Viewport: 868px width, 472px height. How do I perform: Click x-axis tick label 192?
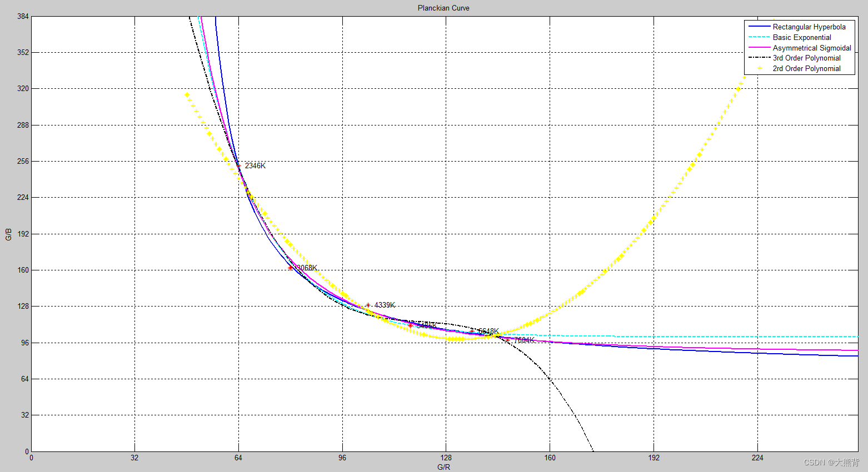(654, 458)
